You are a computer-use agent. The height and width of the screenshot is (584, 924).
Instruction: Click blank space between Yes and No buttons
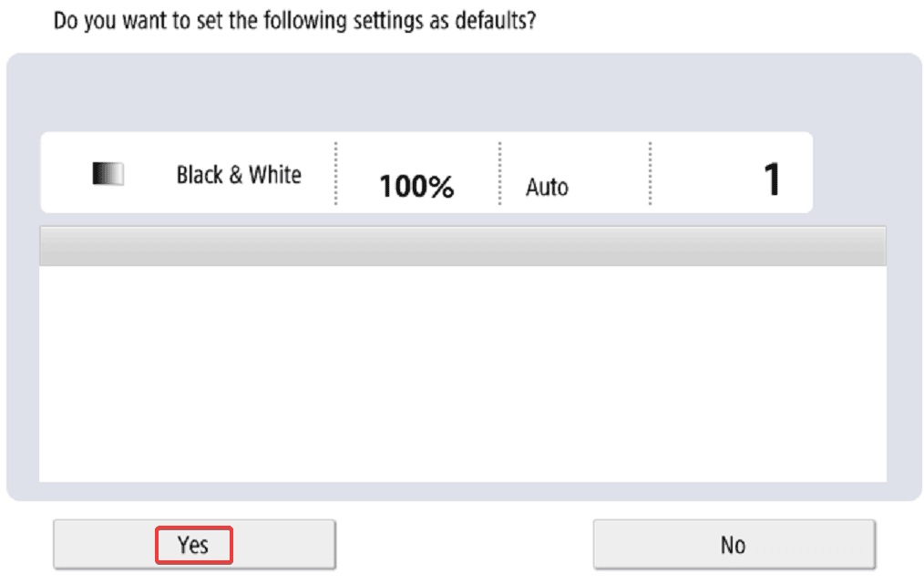[x=465, y=545]
